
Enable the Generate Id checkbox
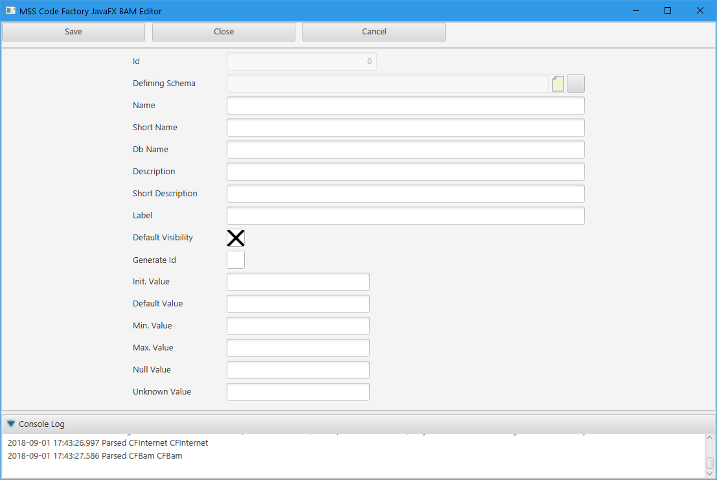tap(236, 260)
